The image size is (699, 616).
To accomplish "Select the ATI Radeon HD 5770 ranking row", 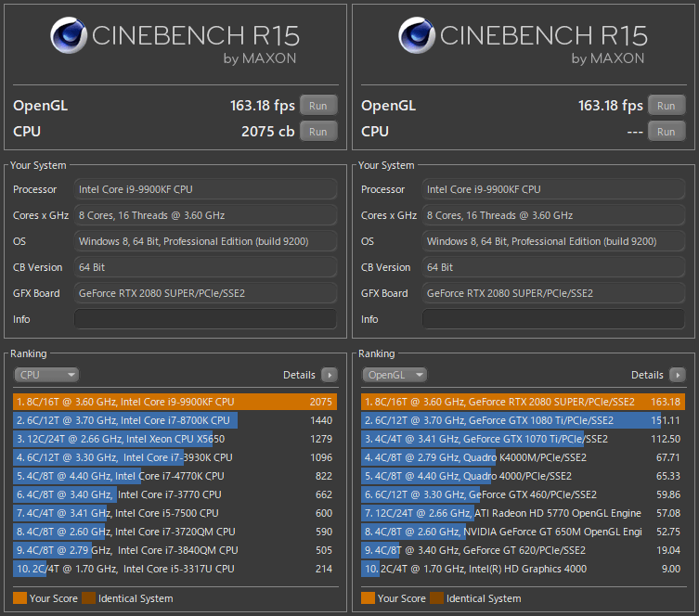I will (523, 513).
